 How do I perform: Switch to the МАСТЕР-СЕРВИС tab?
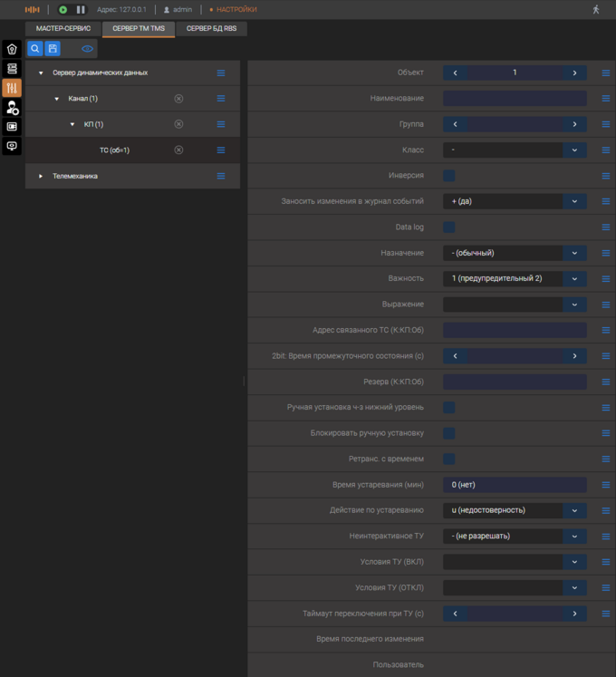[63, 29]
